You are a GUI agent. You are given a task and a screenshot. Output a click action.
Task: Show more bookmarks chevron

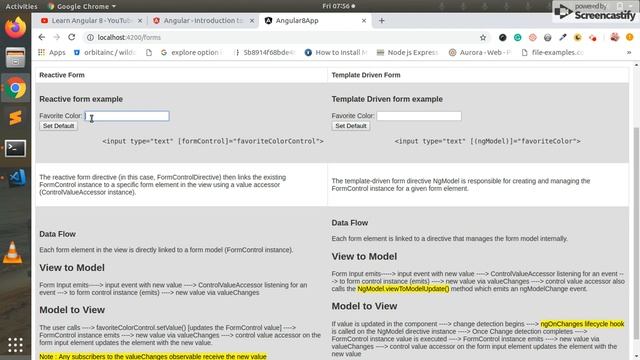click(629, 52)
